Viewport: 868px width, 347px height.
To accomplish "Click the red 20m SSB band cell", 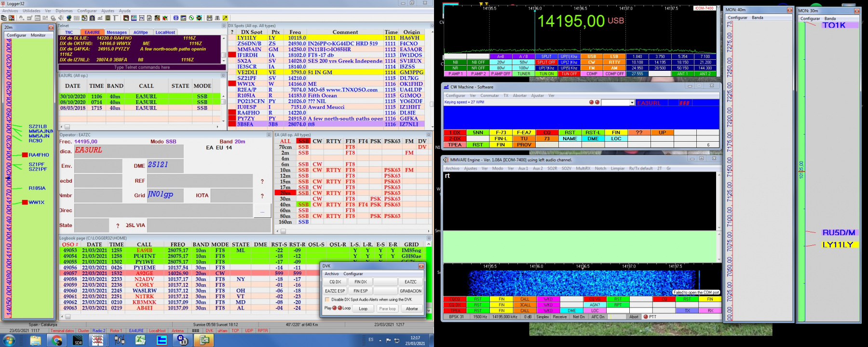I will click(x=303, y=193).
